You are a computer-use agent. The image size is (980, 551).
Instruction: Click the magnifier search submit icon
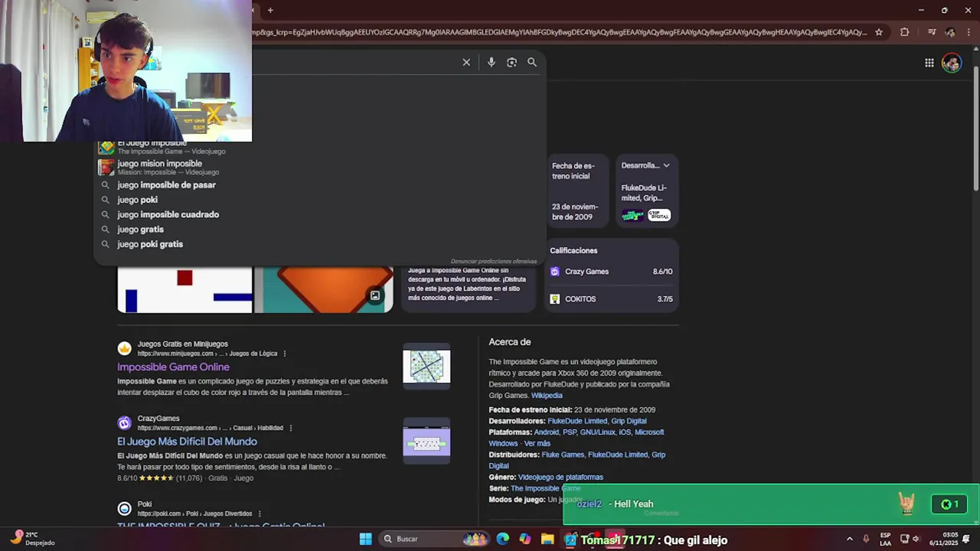pyautogui.click(x=532, y=62)
